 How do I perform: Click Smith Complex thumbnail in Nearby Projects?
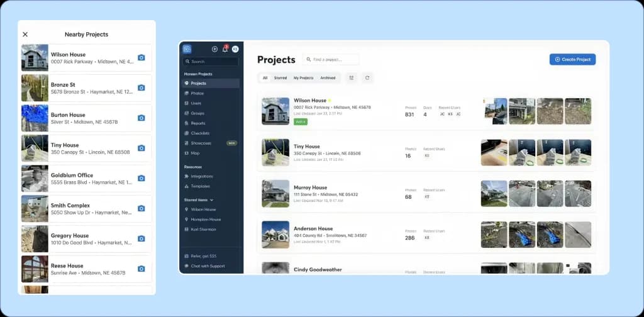coord(35,209)
